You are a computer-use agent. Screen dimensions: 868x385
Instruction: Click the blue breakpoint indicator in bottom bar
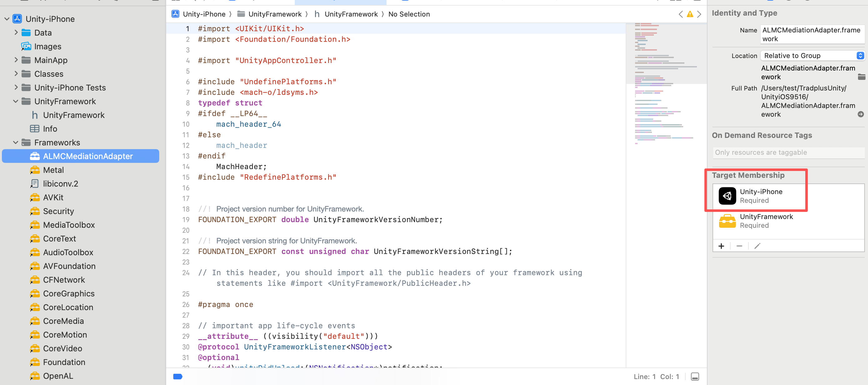178,376
